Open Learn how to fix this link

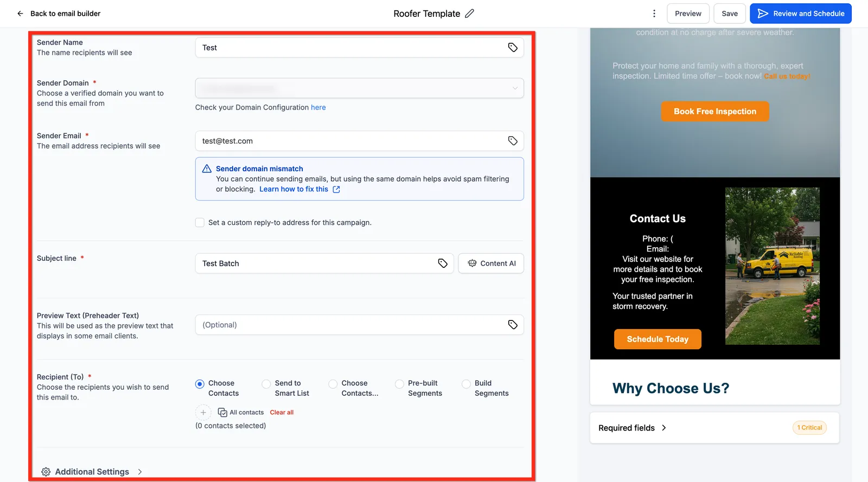[x=293, y=189]
